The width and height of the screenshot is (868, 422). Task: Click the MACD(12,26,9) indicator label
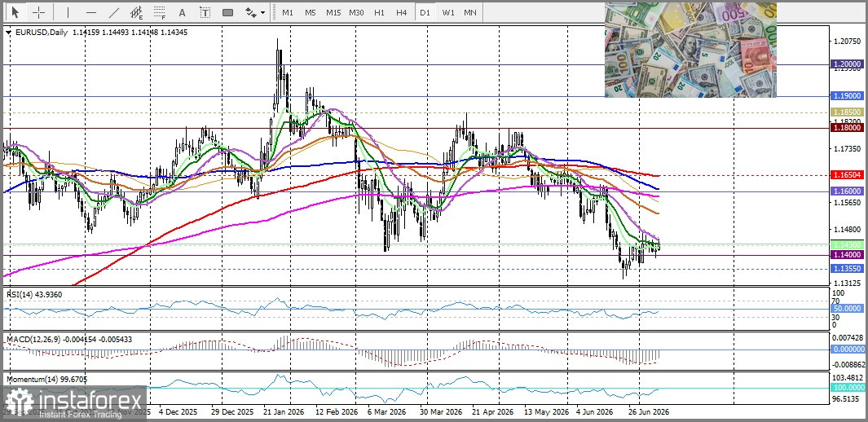[69, 338]
